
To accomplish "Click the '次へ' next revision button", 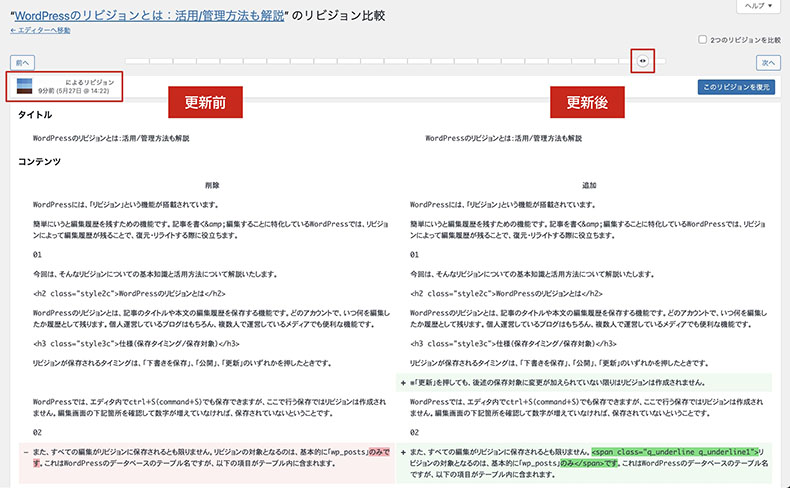I will [x=768, y=63].
